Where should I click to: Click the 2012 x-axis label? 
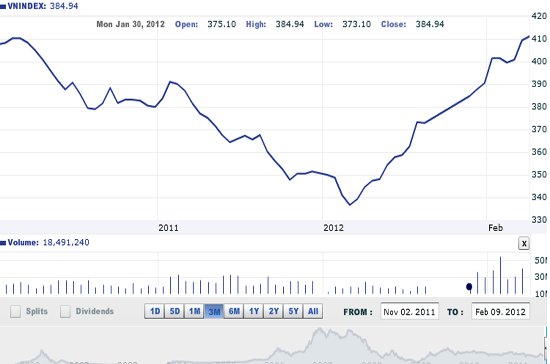tap(333, 228)
